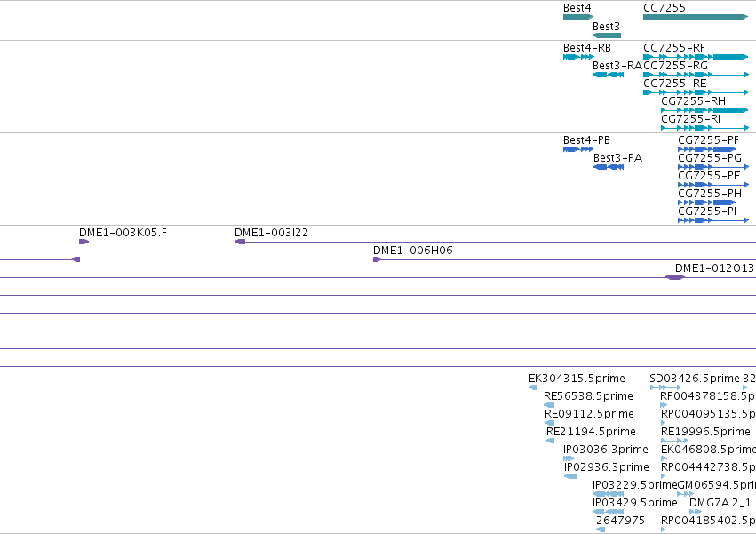
Task: Select the Best4 gene label
Action: tap(577, 8)
